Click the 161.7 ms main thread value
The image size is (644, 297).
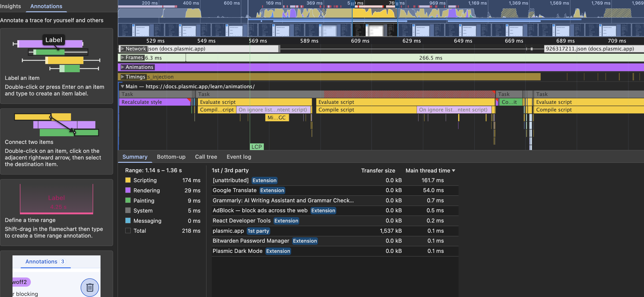click(x=432, y=180)
